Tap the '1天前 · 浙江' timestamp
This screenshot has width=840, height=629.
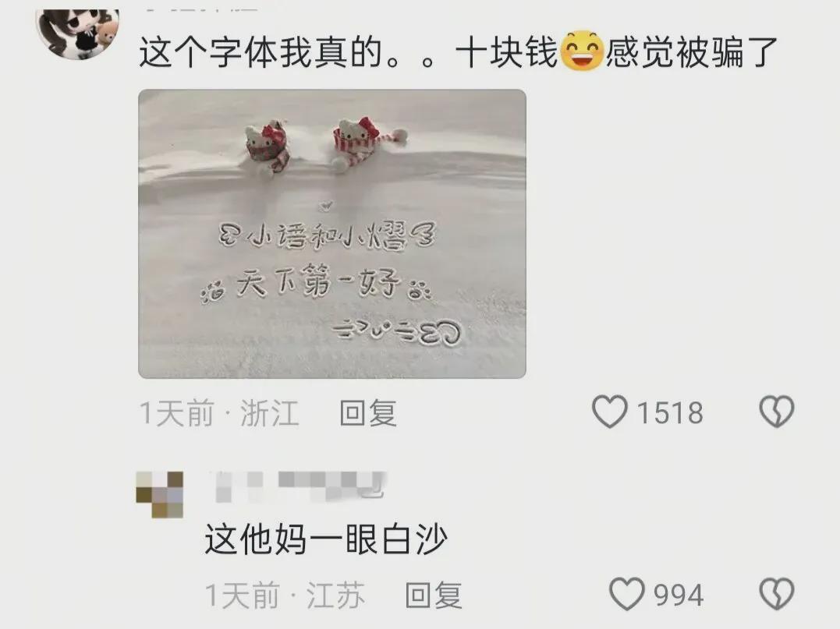point(218,413)
